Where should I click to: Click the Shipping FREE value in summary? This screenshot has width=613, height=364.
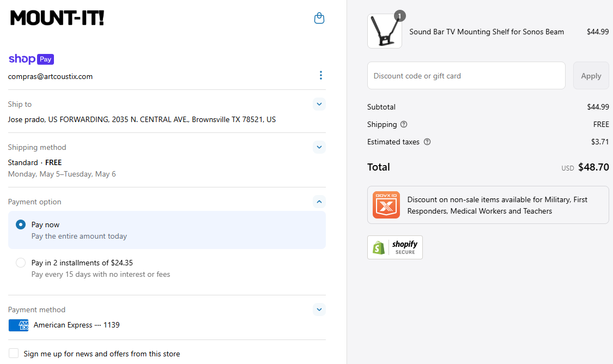[x=601, y=124]
